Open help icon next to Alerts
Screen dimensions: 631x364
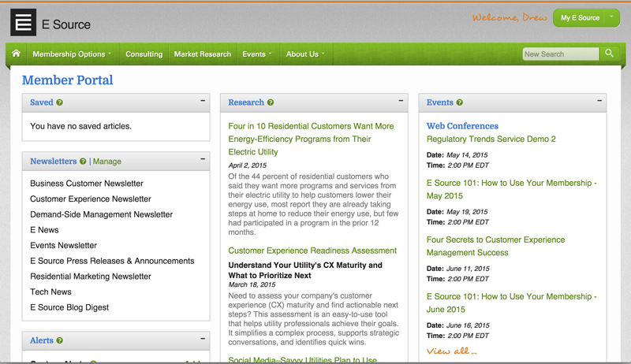[60, 340]
